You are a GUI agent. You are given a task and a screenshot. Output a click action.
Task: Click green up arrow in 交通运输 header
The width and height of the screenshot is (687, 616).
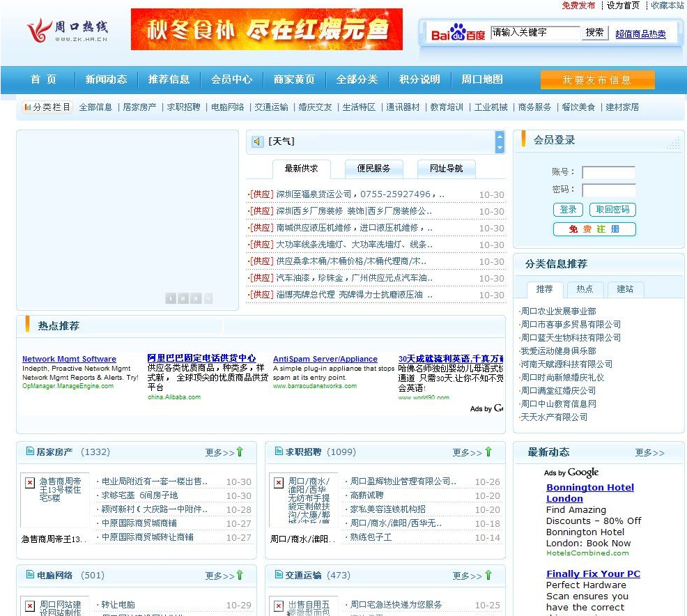(488, 575)
